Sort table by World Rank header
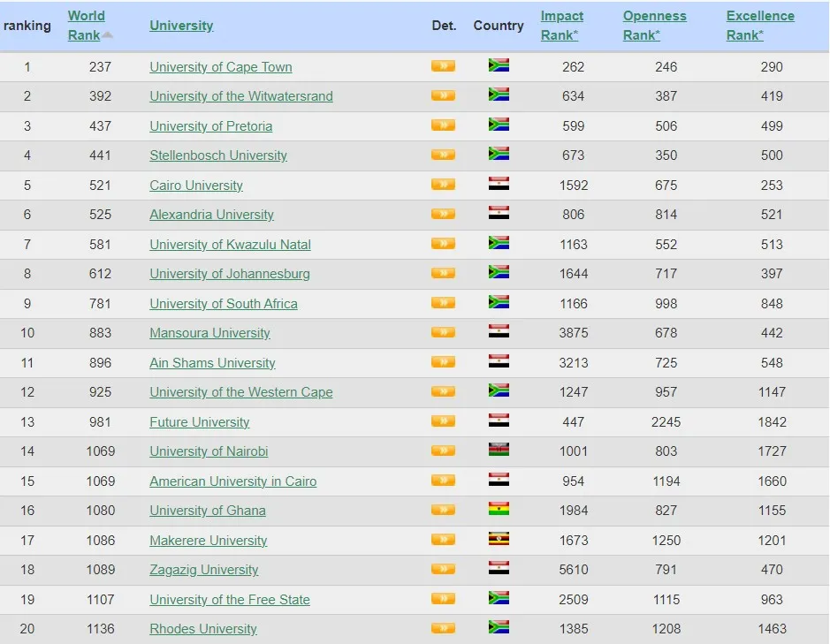The height and width of the screenshot is (644, 830). coord(87,26)
